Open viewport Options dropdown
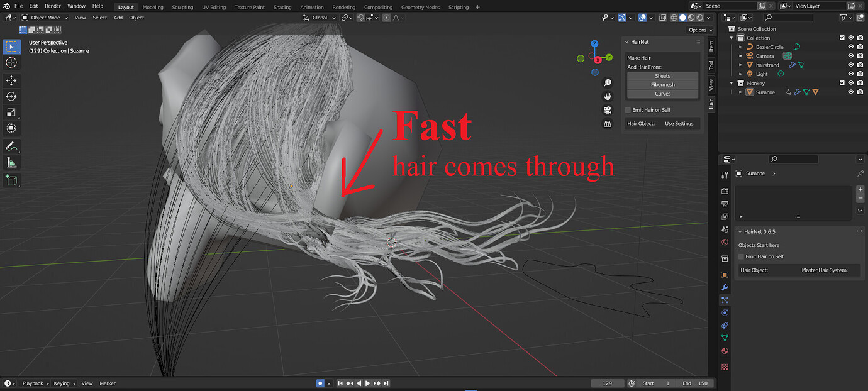Viewport: 868px width, 391px height. pos(700,30)
